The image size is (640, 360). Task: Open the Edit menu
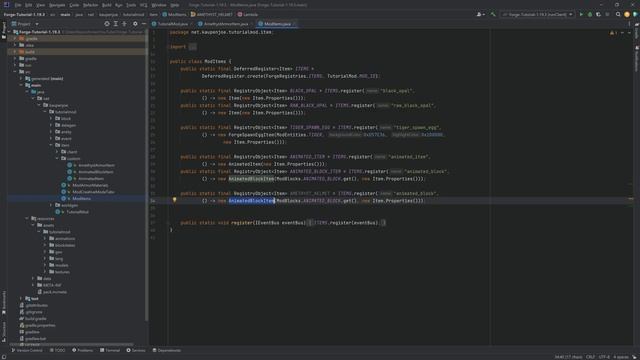(29, 5)
